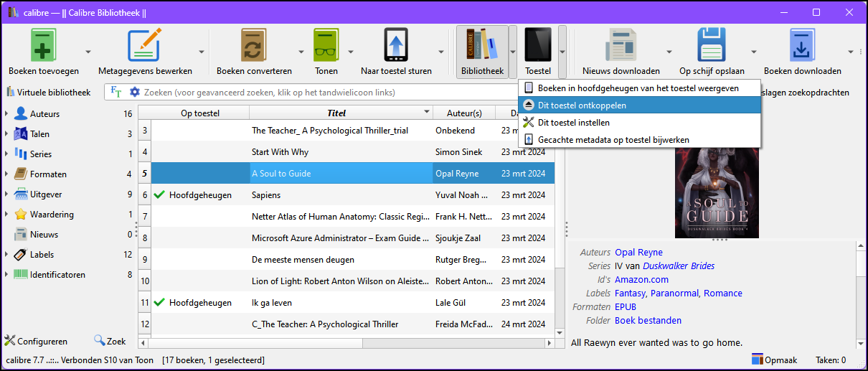Expand the Talen tree node
The image size is (868, 371).
(6, 133)
